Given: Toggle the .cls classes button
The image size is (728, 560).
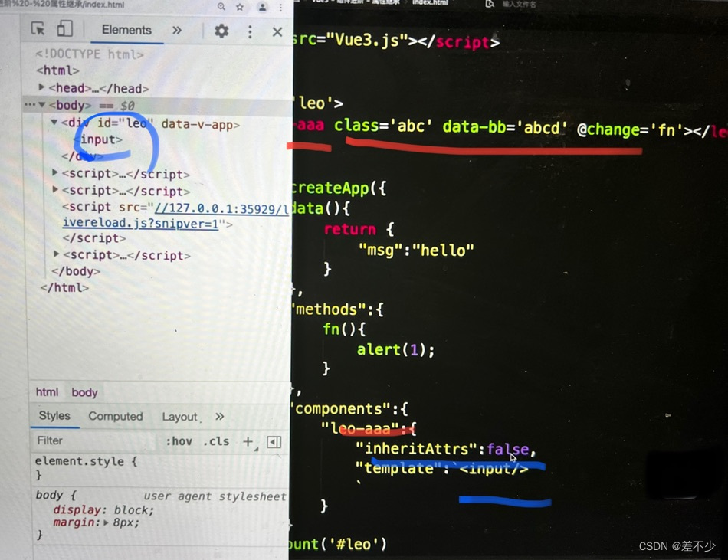Looking at the screenshot, I should (x=216, y=441).
